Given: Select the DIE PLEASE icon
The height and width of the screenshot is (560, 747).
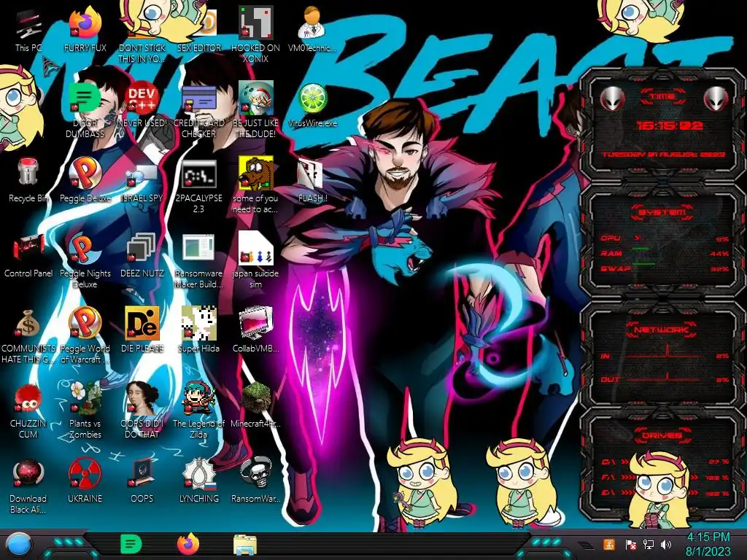Looking at the screenshot, I should [x=142, y=330].
